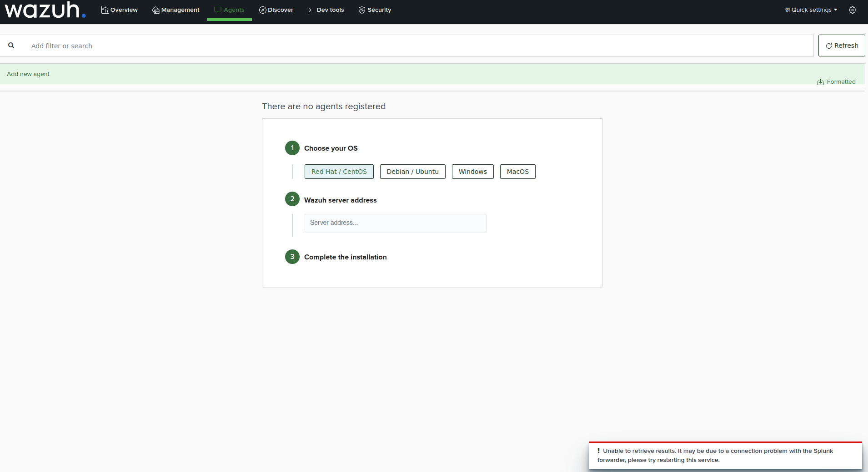This screenshot has height=472, width=868.
Task: Select Debian / Ubuntu from OS choices
Action: (x=412, y=172)
